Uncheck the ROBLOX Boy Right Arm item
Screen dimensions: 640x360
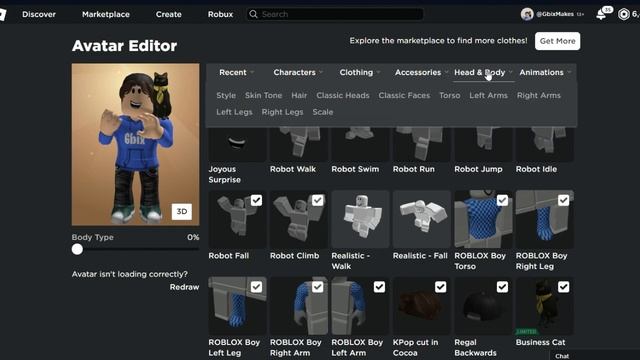(318, 287)
